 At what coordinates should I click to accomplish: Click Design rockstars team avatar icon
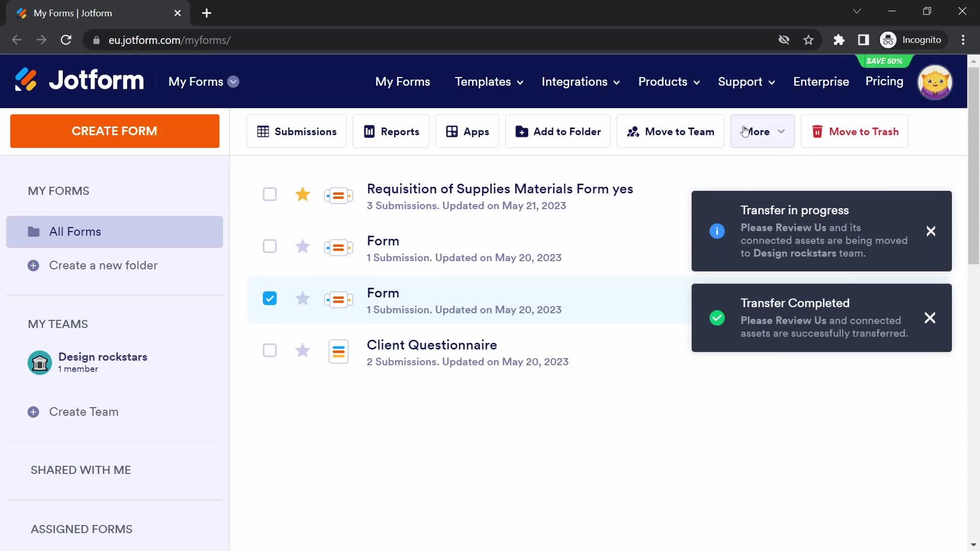tap(40, 363)
